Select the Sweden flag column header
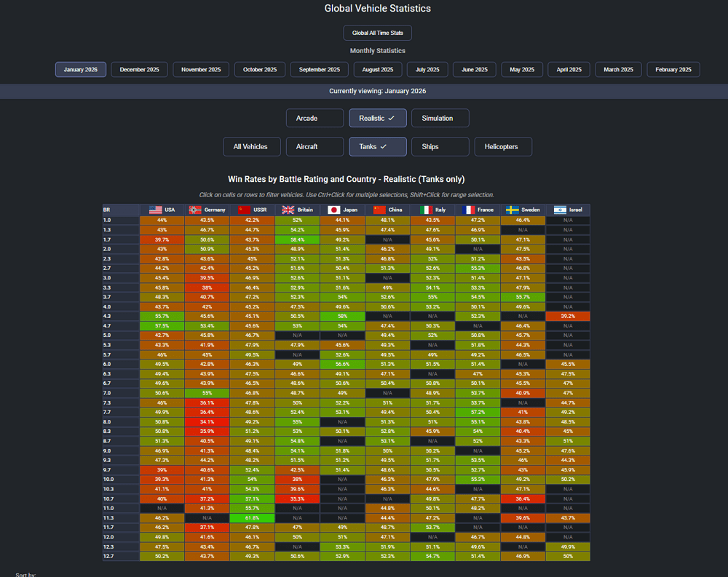This screenshot has height=577, width=728. point(523,210)
